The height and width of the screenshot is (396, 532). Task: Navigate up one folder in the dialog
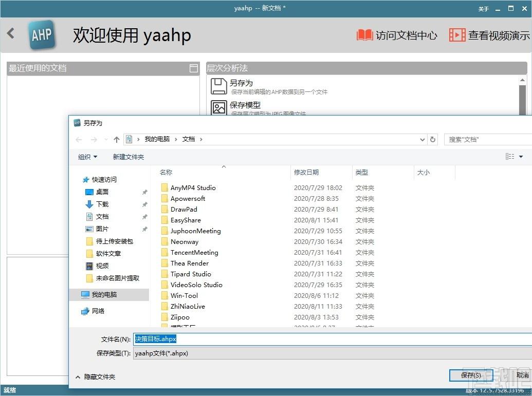tap(116, 139)
